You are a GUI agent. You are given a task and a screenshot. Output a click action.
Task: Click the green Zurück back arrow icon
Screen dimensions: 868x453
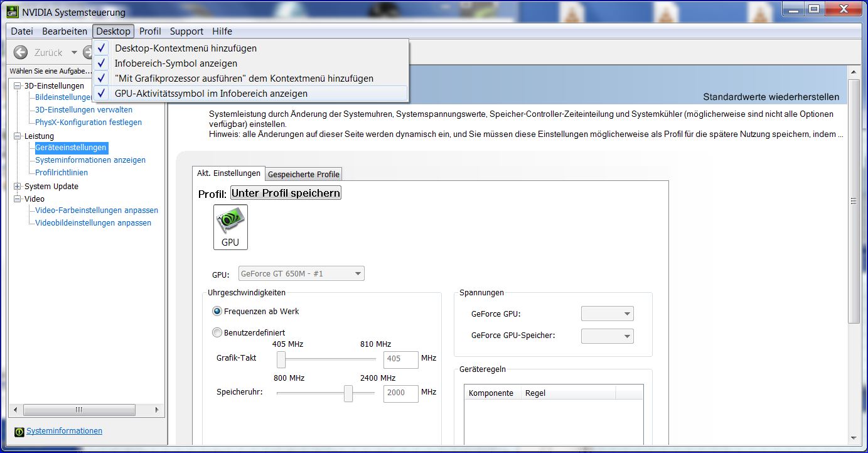[x=21, y=52]
